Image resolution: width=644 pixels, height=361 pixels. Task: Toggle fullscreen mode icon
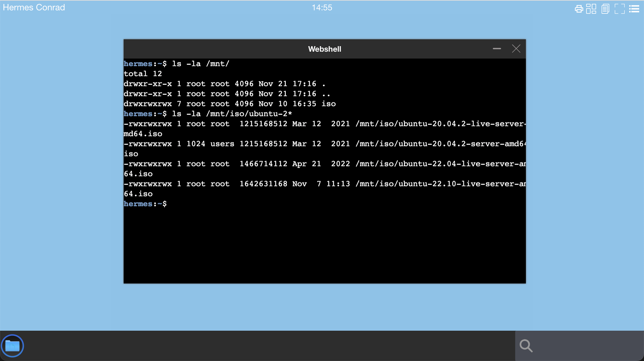[620, 9]
